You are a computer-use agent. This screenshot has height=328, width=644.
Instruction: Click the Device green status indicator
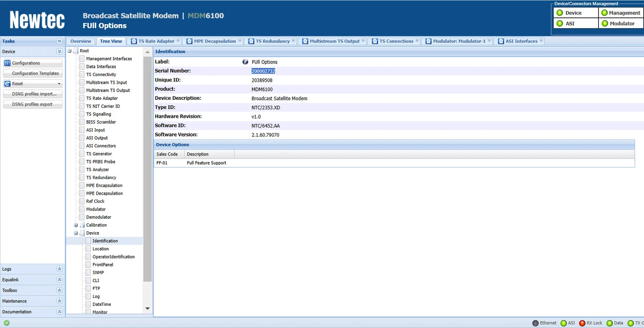[559, 13]
